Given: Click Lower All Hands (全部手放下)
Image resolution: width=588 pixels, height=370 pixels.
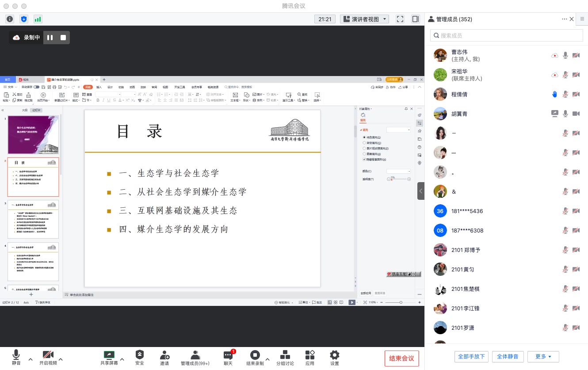Looking at the screenshot, I should tap(471, 356).
